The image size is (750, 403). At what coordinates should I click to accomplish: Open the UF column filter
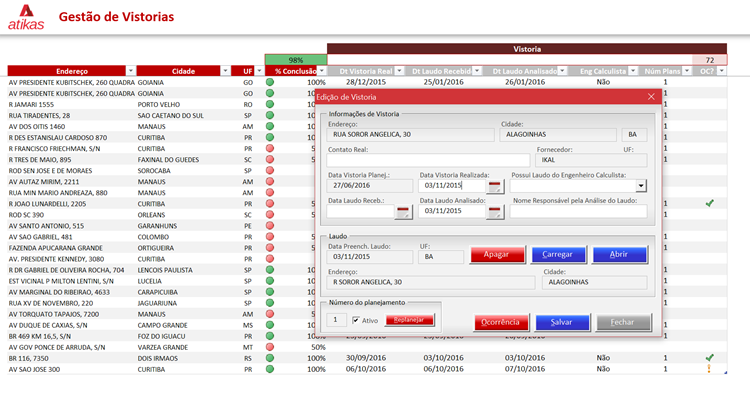[259, 71]
